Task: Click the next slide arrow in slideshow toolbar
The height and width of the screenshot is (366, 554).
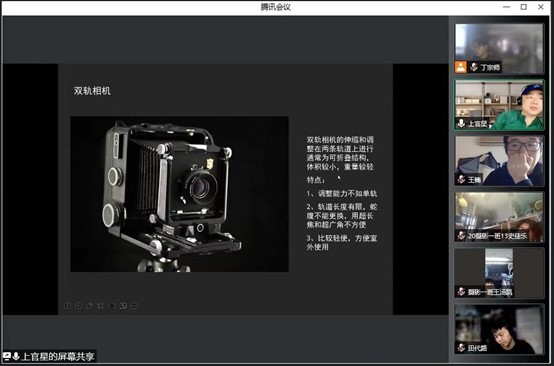Action: (78, 306)
